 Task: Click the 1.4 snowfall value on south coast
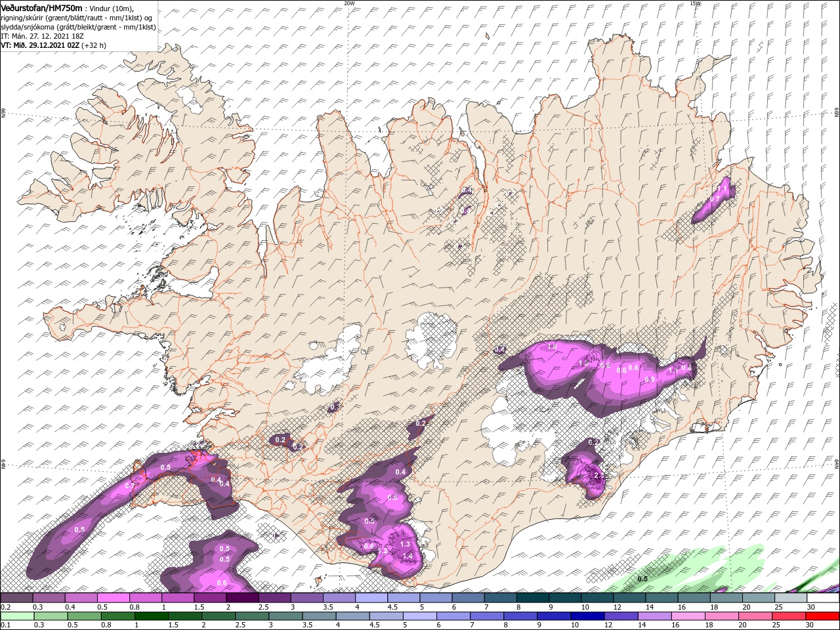click(408, 556)
